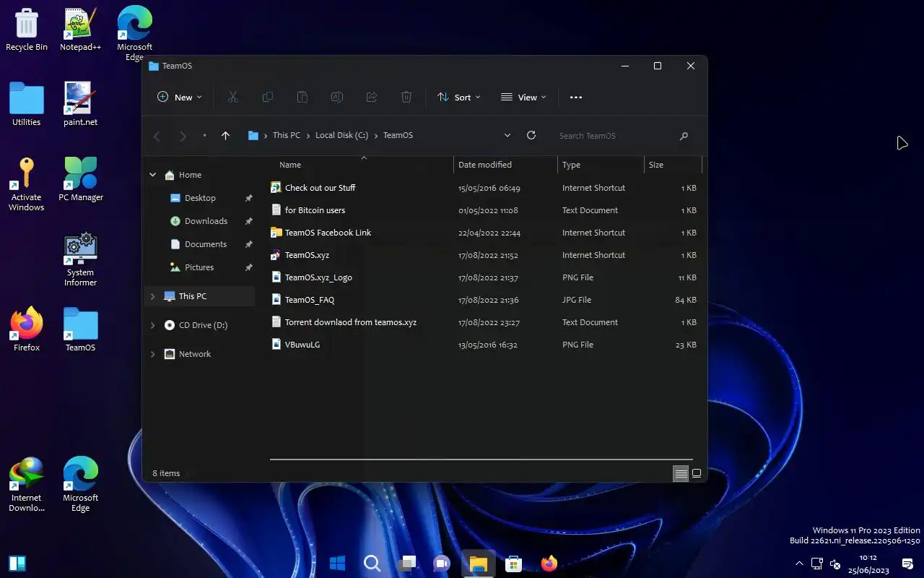Go back with the left arrow
924x578 pixels.
coord(157,136)
